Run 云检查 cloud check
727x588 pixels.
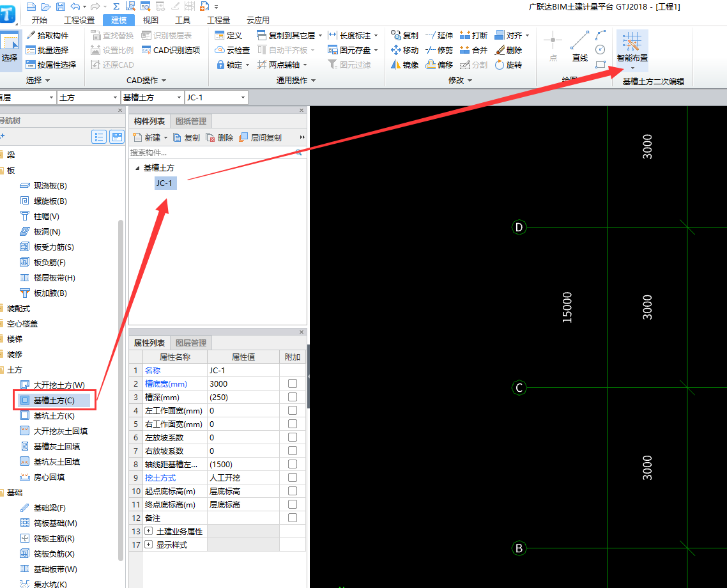click(233, 50)
